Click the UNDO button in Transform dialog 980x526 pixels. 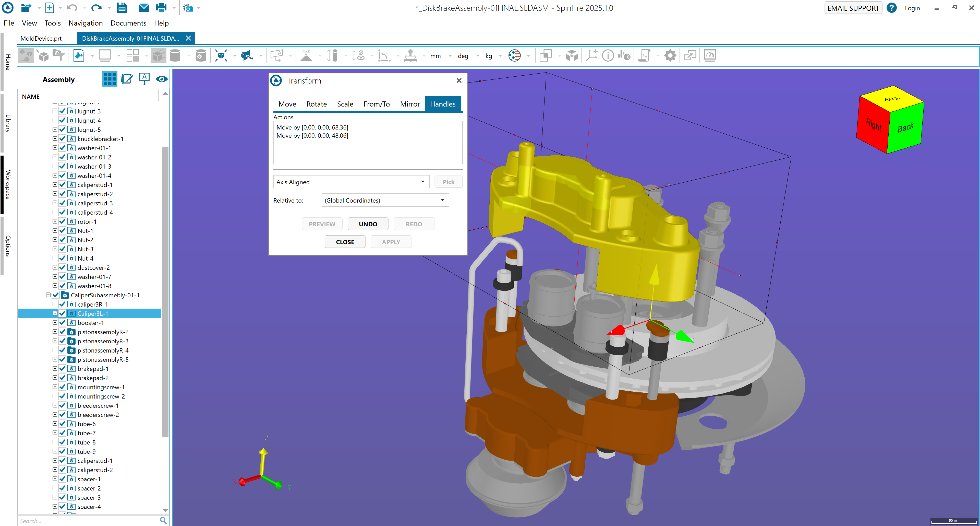(x=368, y=224)
